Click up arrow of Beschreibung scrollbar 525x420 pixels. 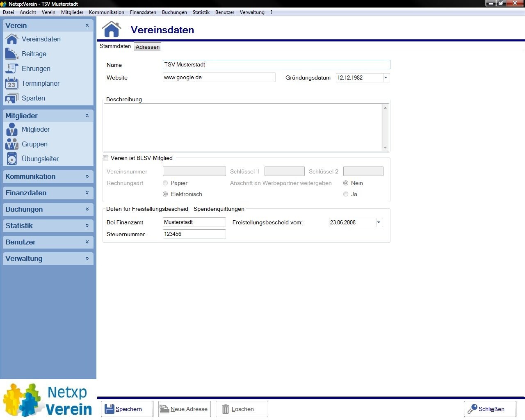tap(385, 107)
